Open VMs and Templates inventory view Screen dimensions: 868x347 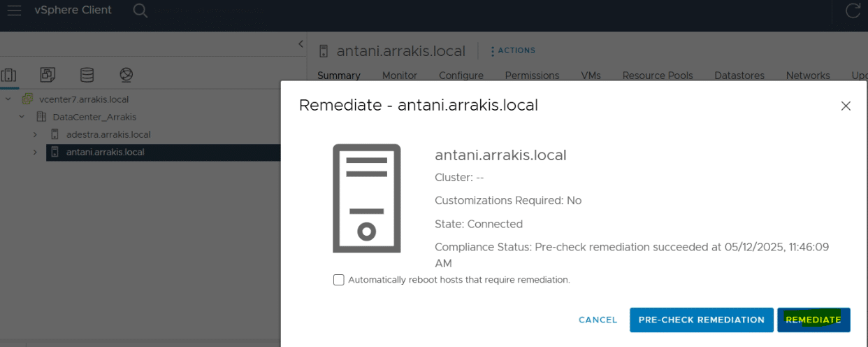click(48, 74)
